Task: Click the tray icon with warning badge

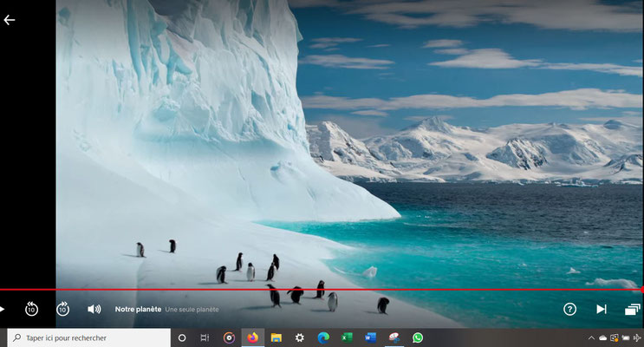Action: [x=615, y=338]
